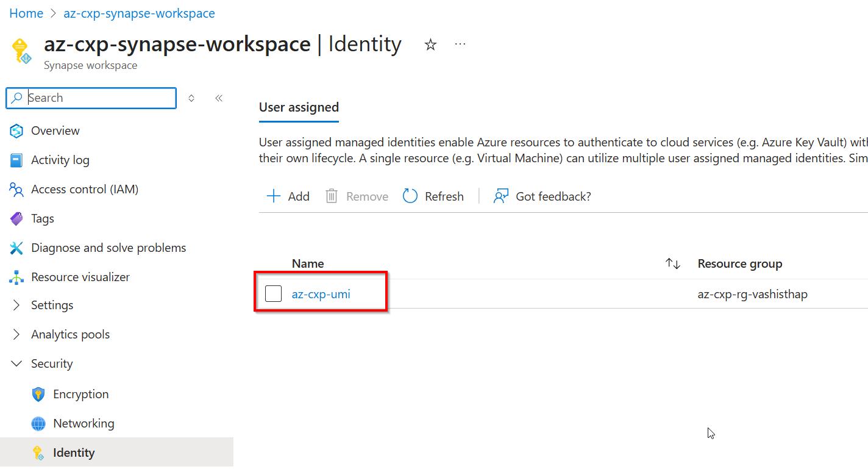Click the Overview hexagon icon

pos(16,131)
